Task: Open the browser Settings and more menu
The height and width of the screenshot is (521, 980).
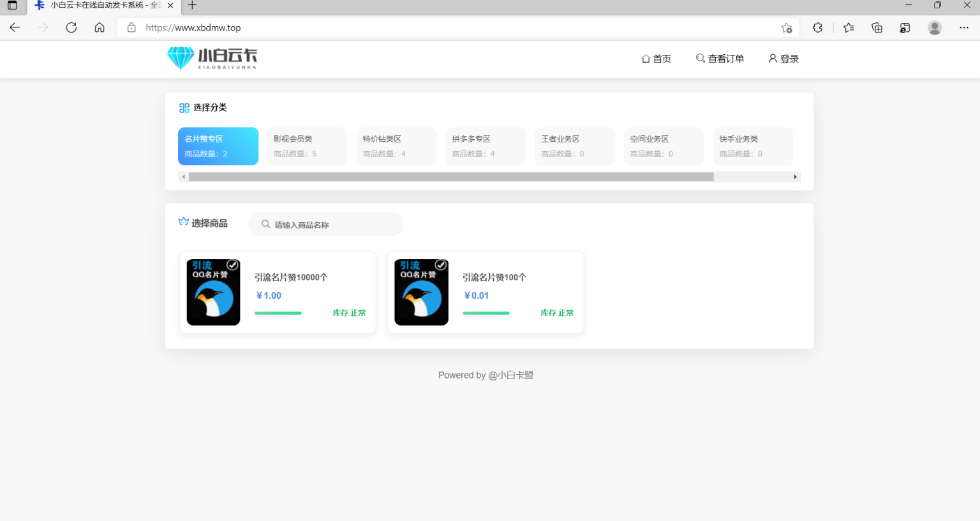Action: (963, 27)
